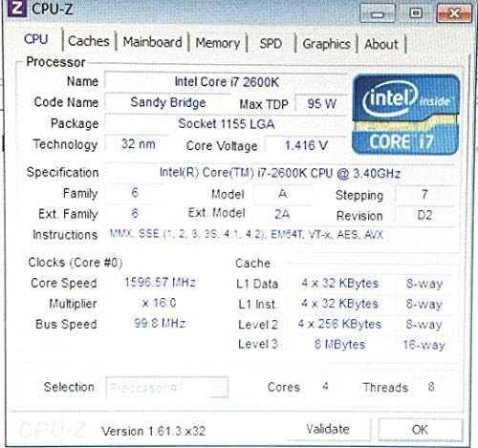The height and width of the screenshot is (448, 478).
Task: Show the About tab
Action: click(381, 44)
